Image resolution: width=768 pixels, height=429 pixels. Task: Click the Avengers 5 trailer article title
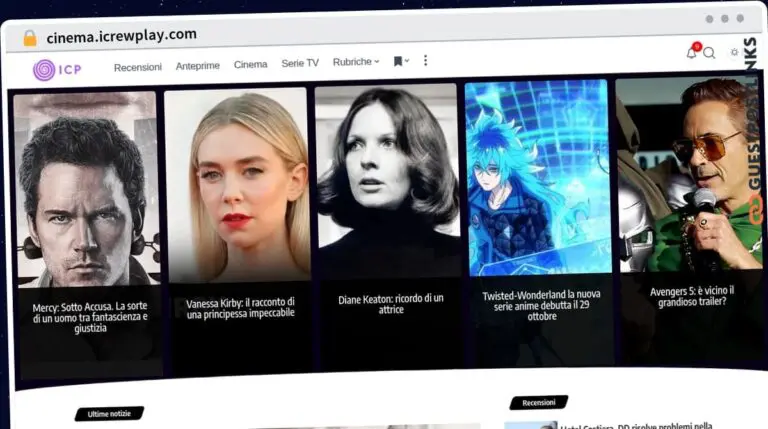pyautogui.click(x=692, y=296)
